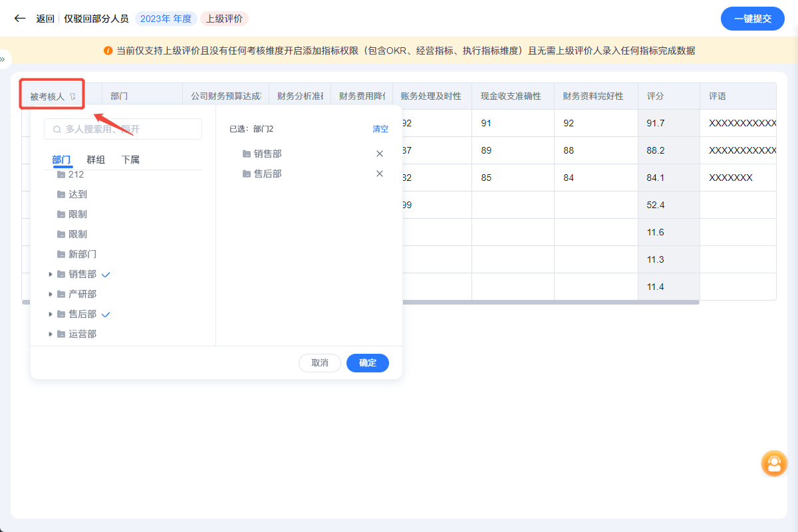Click the filter icon beside 被考核人
Viewport: 798px width, 532px height.
pos(73,97)
